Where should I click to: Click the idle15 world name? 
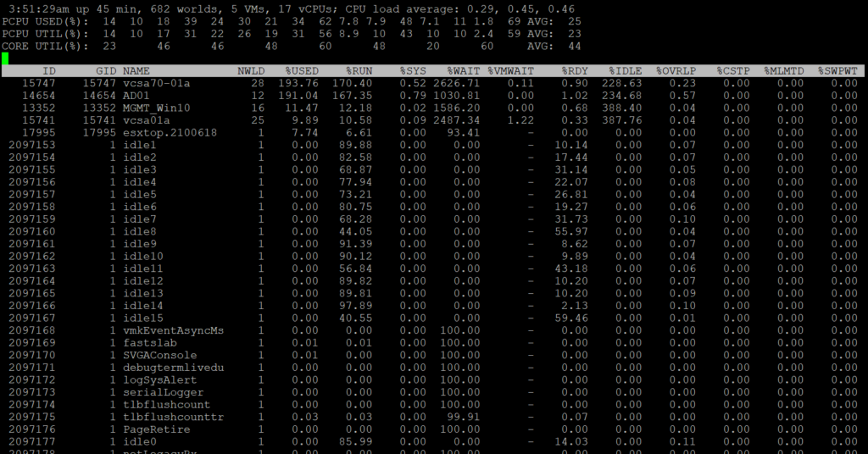[x=142, y=318]
